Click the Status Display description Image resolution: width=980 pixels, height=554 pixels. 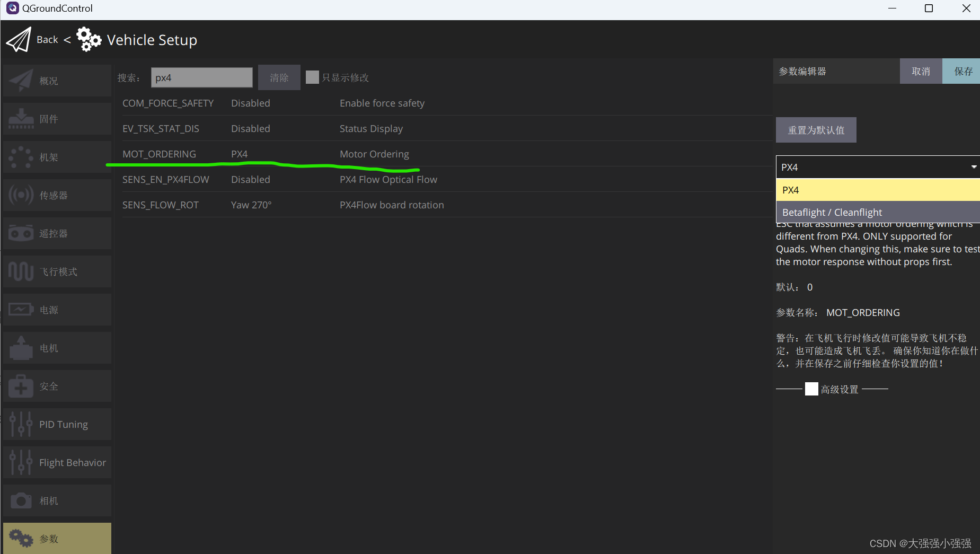click(371, 128)
